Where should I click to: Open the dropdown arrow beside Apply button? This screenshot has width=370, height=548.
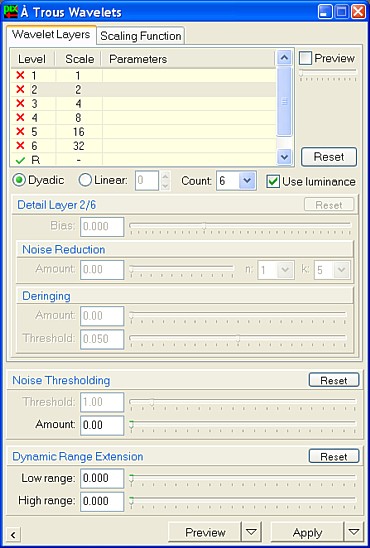[354, 532]
